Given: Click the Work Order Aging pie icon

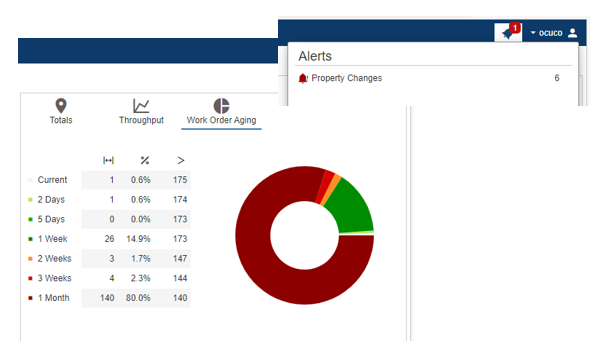Looking at the screenshot, I should (x=221, y=106).
